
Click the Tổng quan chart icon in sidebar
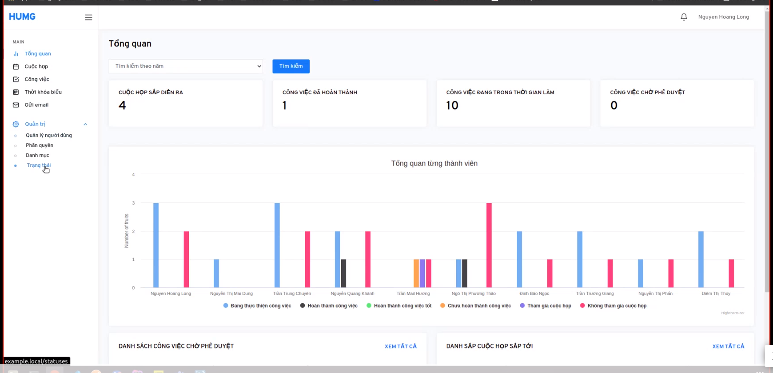(16, 54)
